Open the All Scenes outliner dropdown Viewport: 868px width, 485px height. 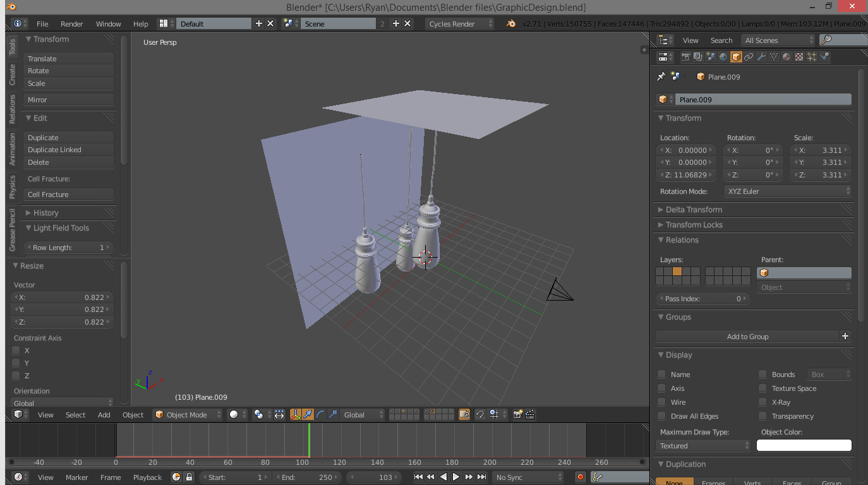[x=778, y=40]
